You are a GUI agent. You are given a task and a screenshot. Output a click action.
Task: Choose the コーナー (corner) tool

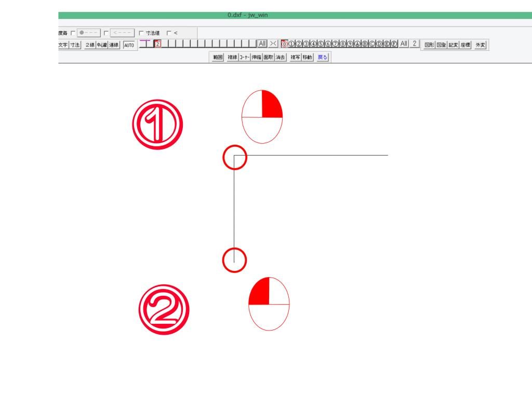[244, 57]
